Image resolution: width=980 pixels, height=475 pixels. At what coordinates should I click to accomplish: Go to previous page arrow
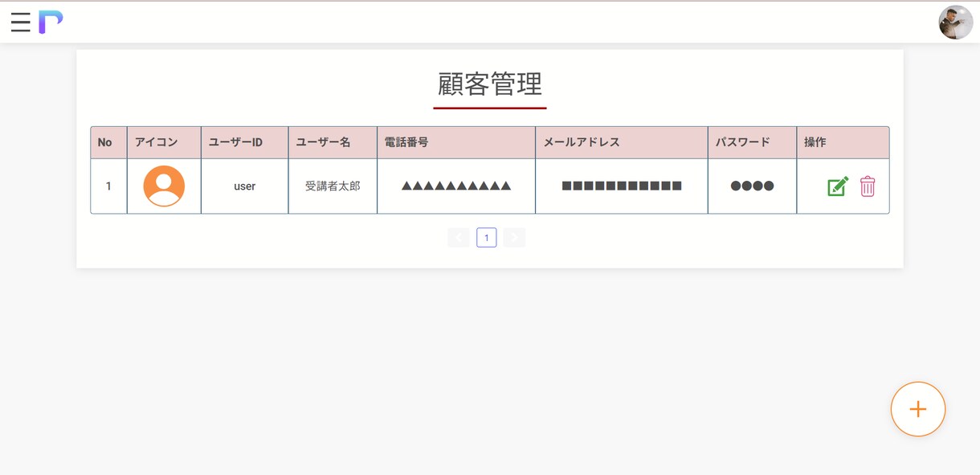459,237
